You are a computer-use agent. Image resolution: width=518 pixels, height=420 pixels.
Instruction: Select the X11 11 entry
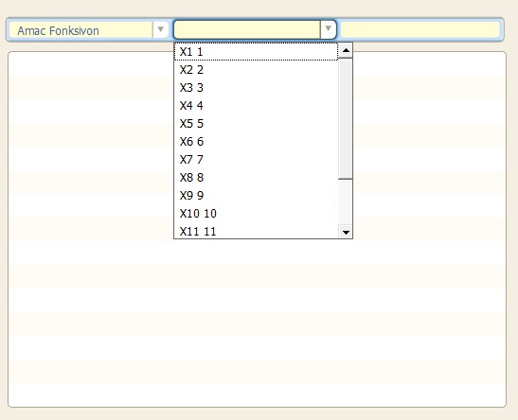(x=256, y=231)
